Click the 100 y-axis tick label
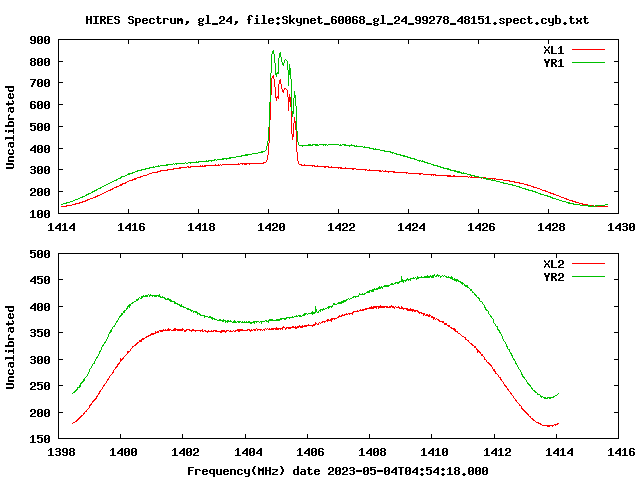The image size is (640, 480). pos(40,214)
